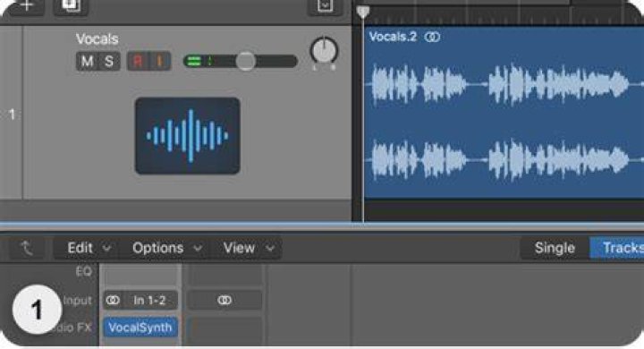Open the mixer View menu
Viewport: 644px width, 349px height.
249,248
